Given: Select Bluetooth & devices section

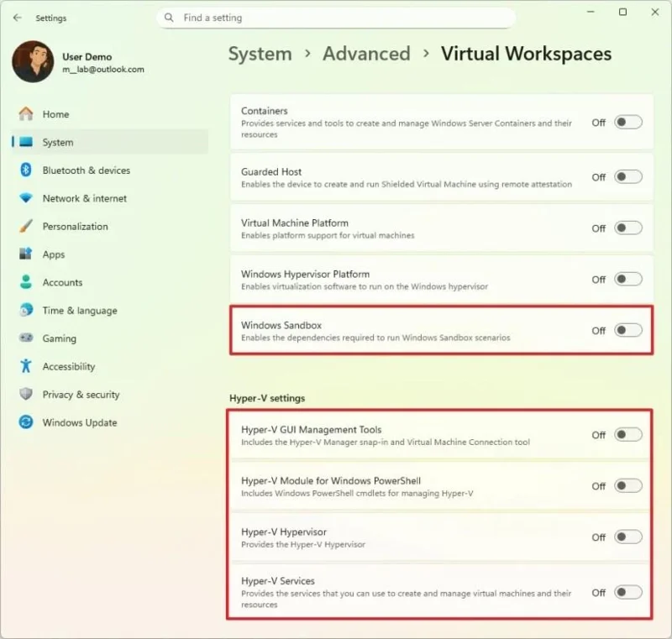Looking at the screenshot, I should point(110,170).
